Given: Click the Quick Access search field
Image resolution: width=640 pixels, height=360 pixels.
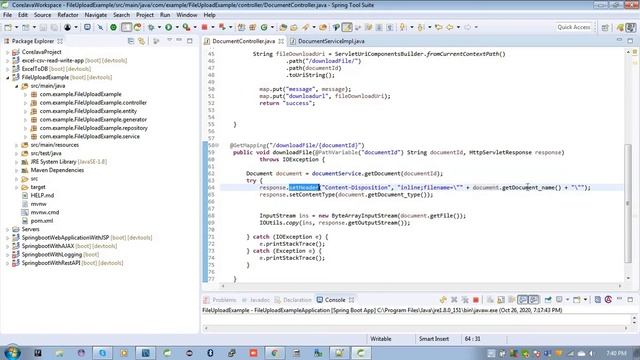Looking at the screenshot, I should pos(574,27).
